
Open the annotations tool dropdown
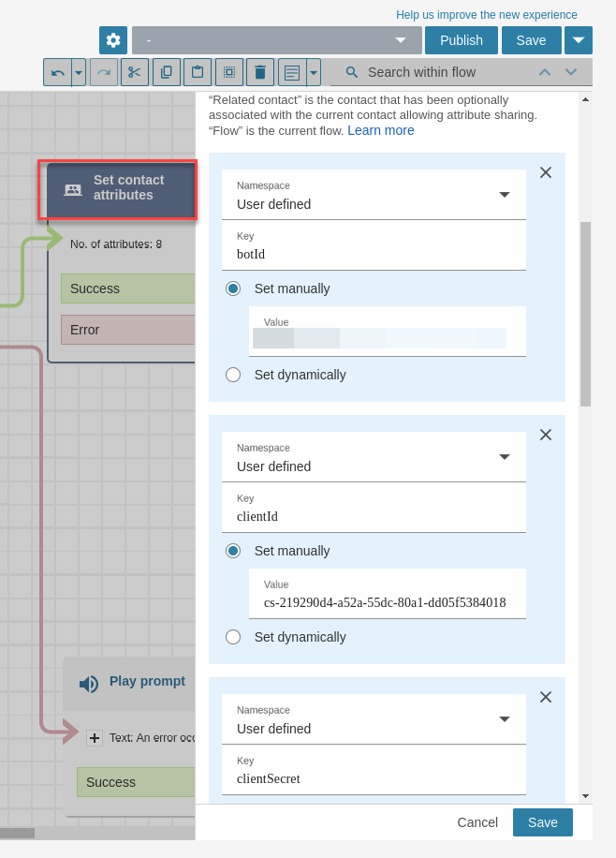click(313, 72)
